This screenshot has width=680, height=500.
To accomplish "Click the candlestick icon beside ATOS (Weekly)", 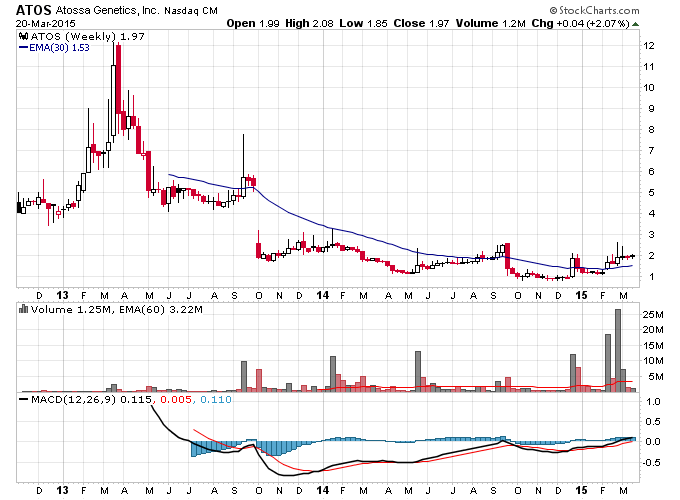I will [x=24, y=36].
